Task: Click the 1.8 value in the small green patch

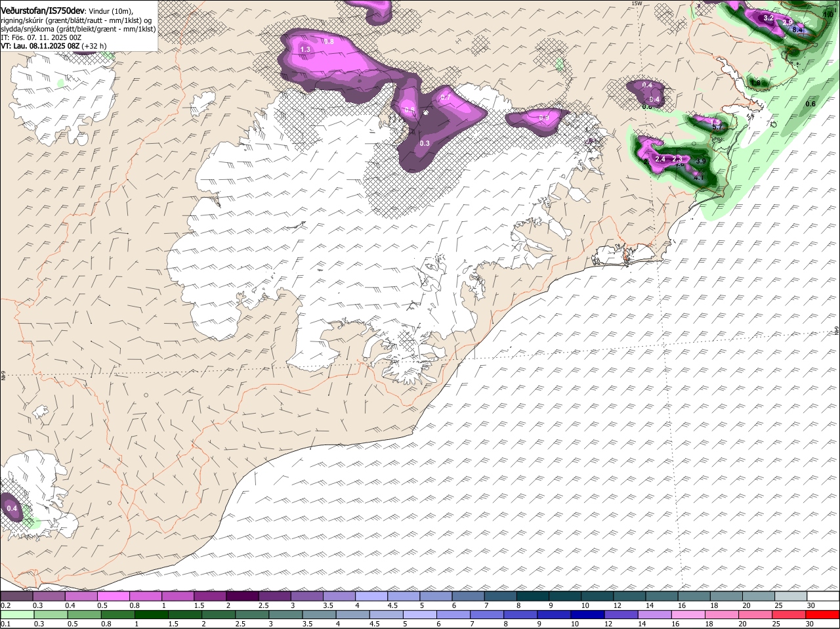Action: 756,83
